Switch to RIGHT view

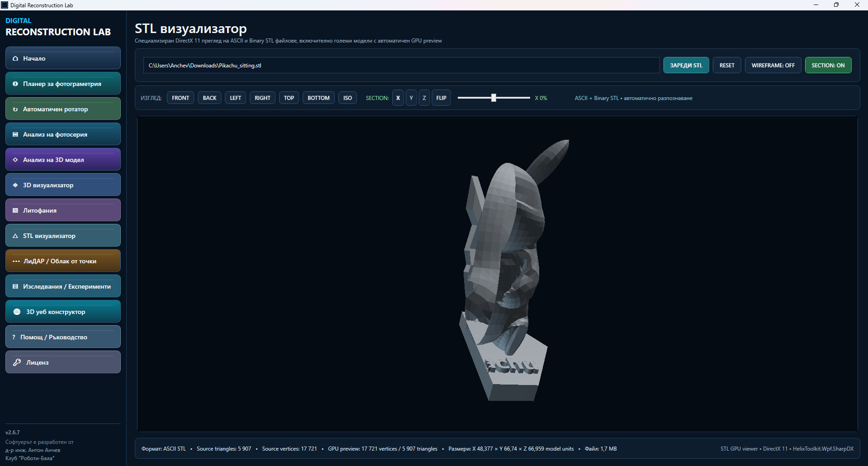[x=262, y=98]
